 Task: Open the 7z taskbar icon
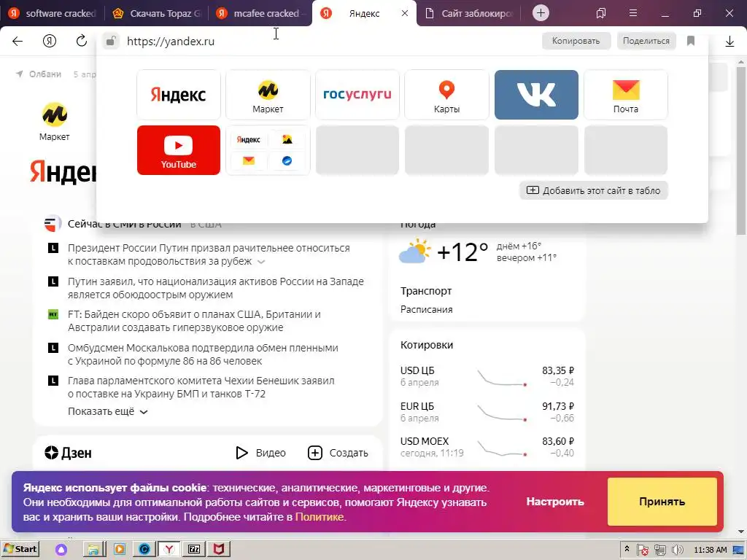pos(194,550)
